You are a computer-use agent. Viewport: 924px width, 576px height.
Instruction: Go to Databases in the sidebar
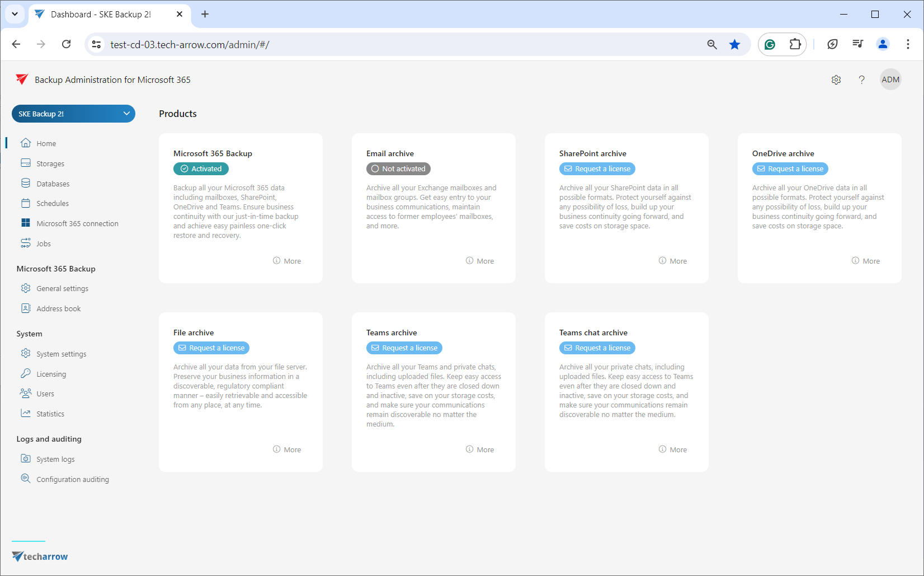pos(53,184)
